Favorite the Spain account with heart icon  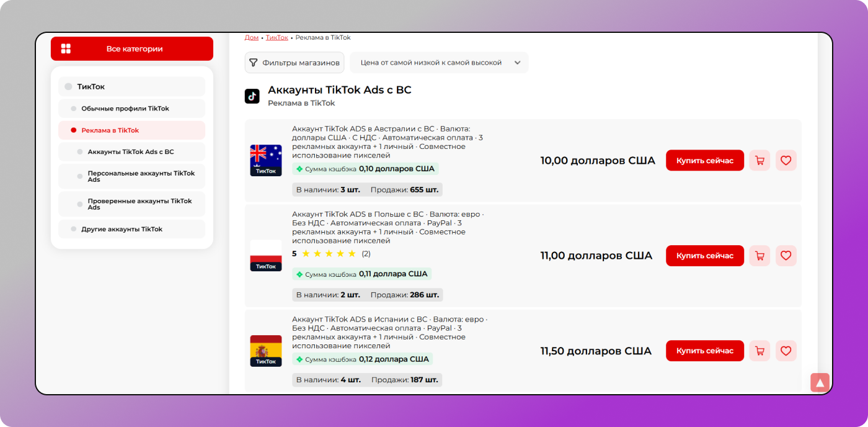point(786,351)
